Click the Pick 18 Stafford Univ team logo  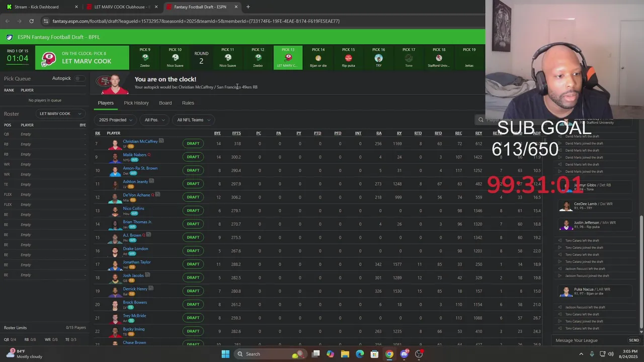[x=439, y=58]
